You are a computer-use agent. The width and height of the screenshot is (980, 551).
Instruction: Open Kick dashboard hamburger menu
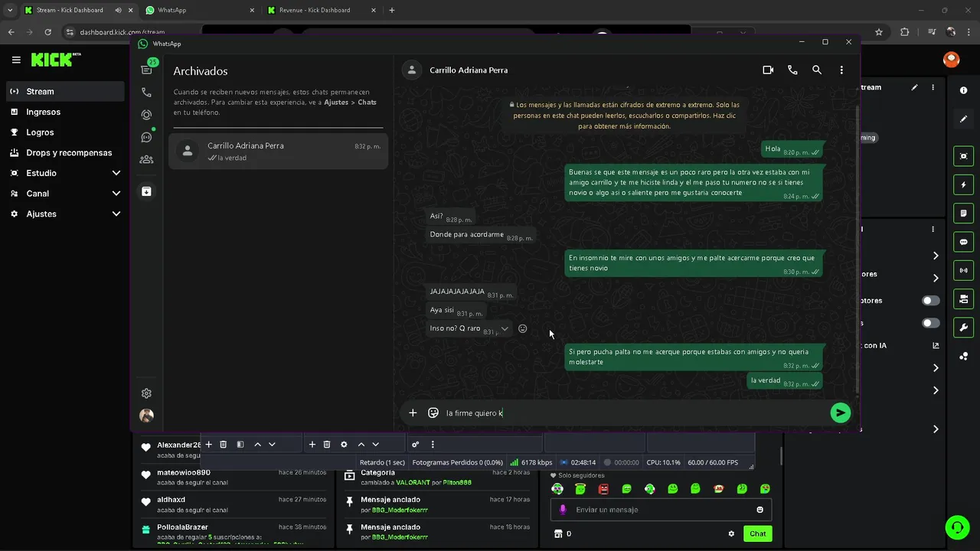[16, 60]
